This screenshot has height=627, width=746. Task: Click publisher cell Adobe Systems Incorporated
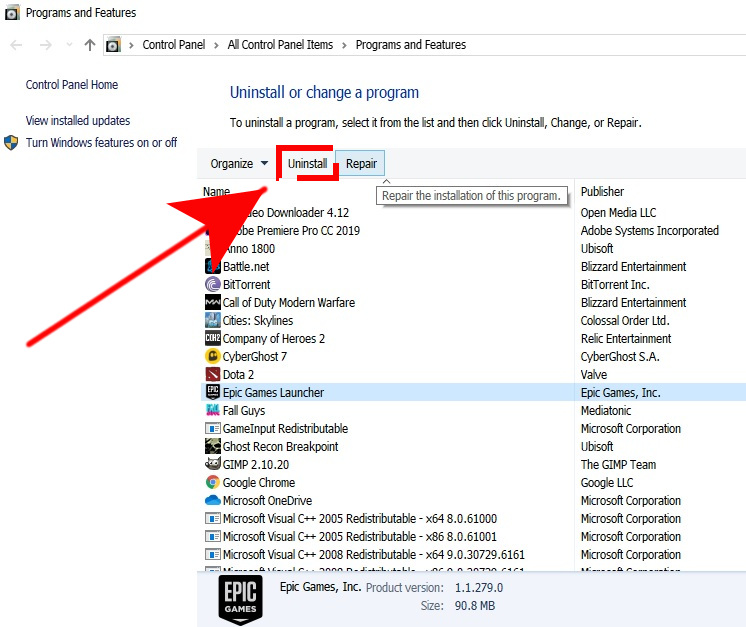tap(649, 230)
